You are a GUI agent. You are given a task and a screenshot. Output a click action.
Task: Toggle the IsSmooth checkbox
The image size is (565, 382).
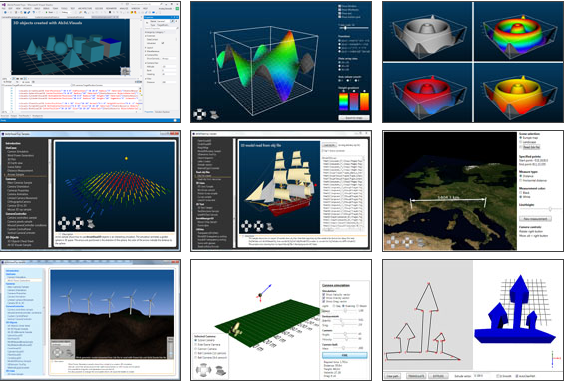[498, 376]
